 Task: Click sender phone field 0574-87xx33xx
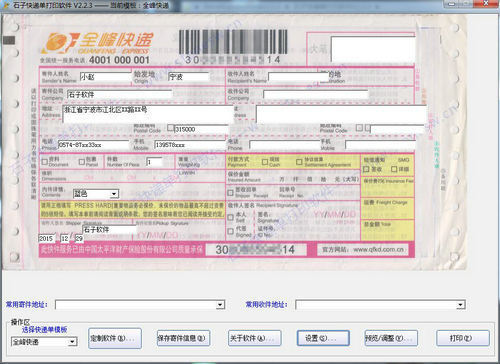coord(94,145)
